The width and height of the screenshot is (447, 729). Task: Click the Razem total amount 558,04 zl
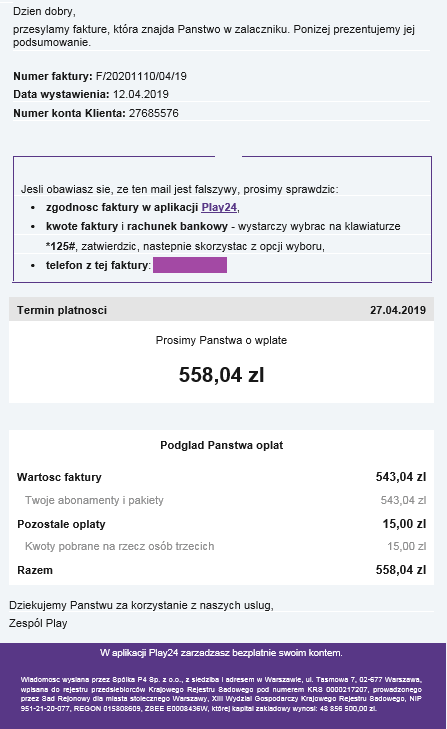pyautogui.click(x=400, y=570)
